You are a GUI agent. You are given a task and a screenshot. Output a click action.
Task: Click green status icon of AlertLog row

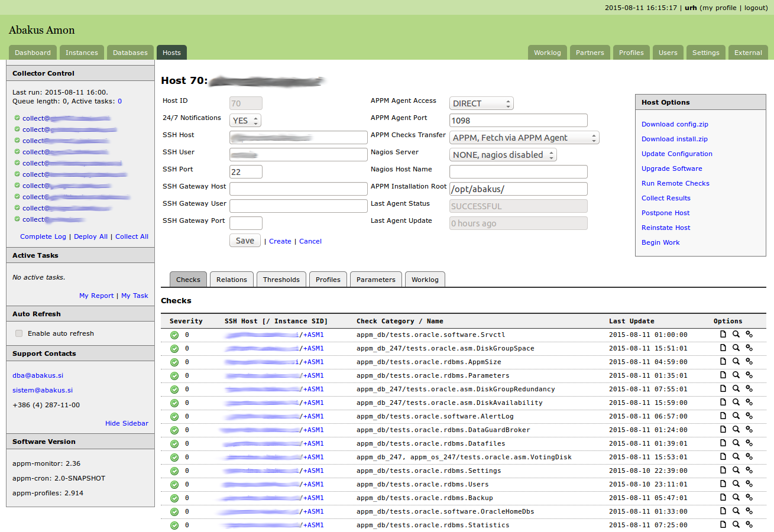[174, 416]
